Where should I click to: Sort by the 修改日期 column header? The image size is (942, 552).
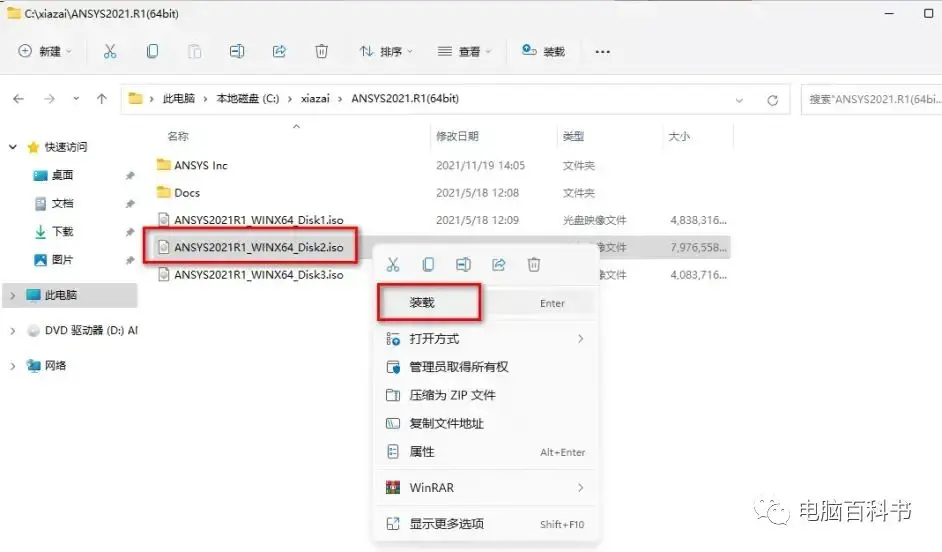(x=457, y=136)
